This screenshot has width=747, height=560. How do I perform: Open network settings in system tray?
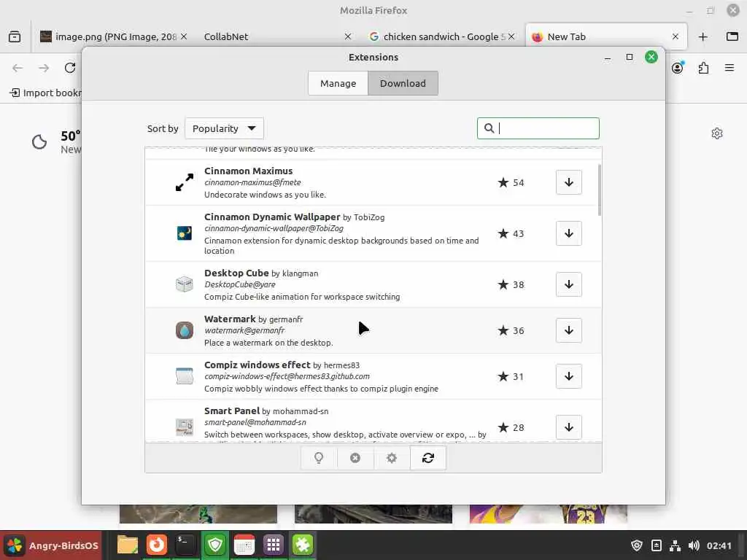click(675, 545)
